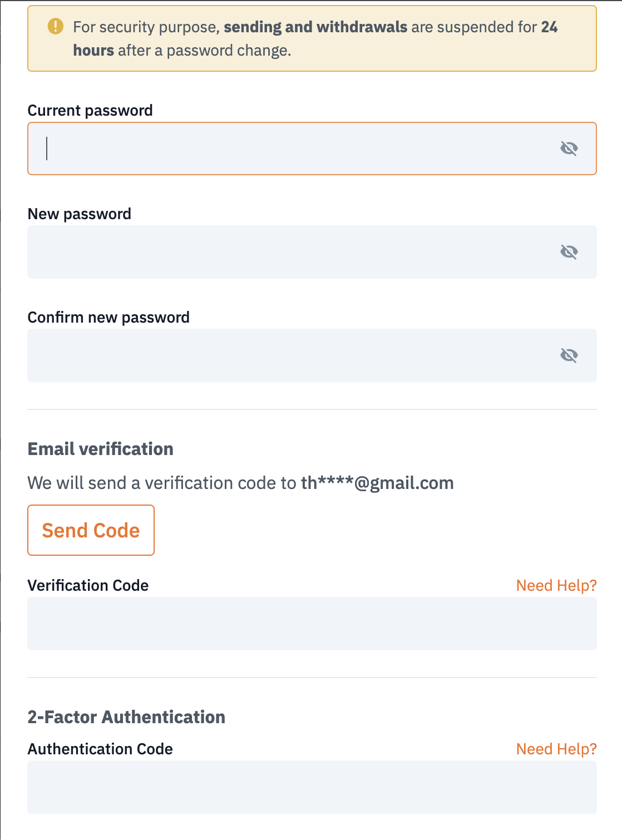Open Need Help beside Authentication Code
The width and height of the screenshot is (622, 840).
(x=556, y=749)
